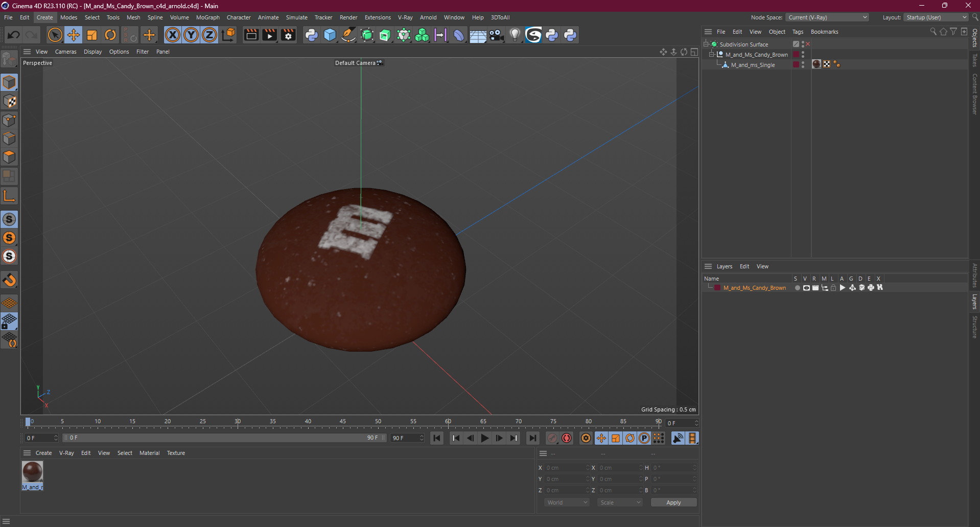This screenshot has width=980, height=527.
Task: Open Structure side tab
Action: (975, 327)
